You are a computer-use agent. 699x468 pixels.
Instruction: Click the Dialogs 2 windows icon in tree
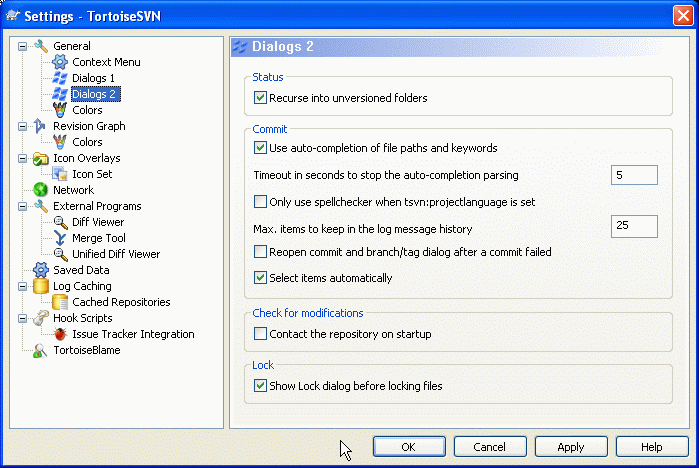(60, 94)
